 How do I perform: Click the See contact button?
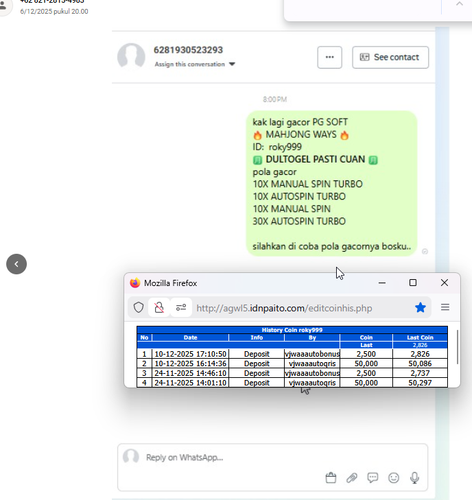[x=390, y=57]
